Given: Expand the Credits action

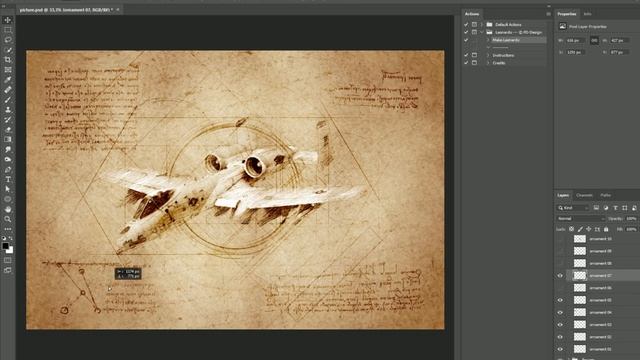Looking at the screenshot, I should click(x=488, y=63).
